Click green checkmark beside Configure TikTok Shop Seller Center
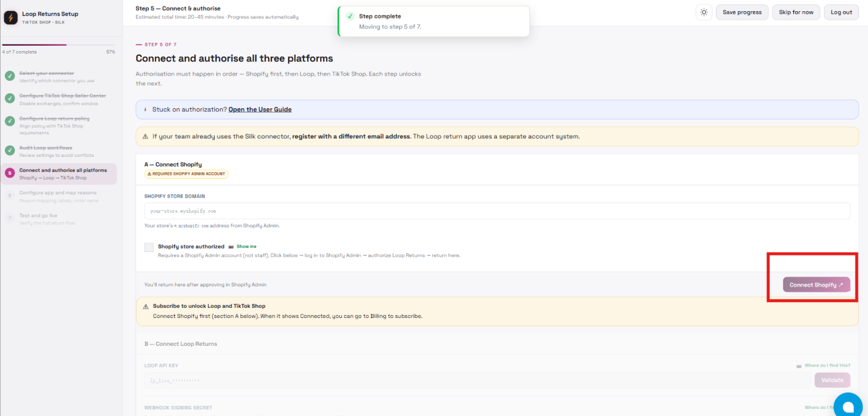Screen dimensions: 868x416 pyautogui.click(x=10, y=99)
